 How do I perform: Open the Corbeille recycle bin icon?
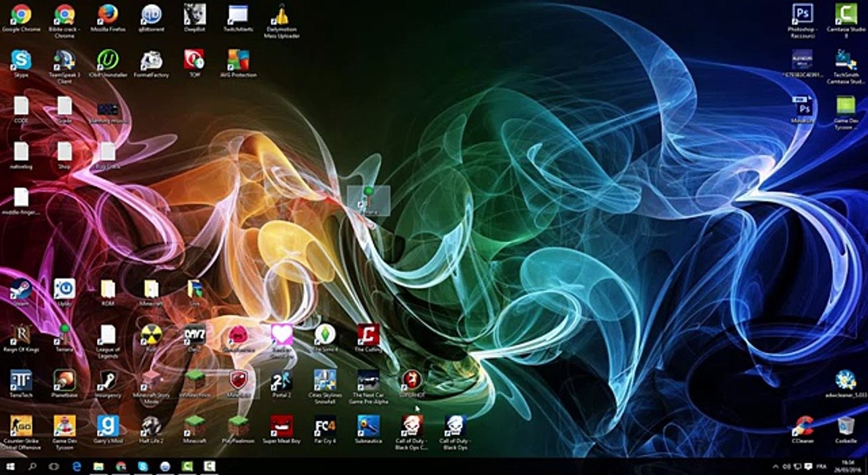(846, 429)
